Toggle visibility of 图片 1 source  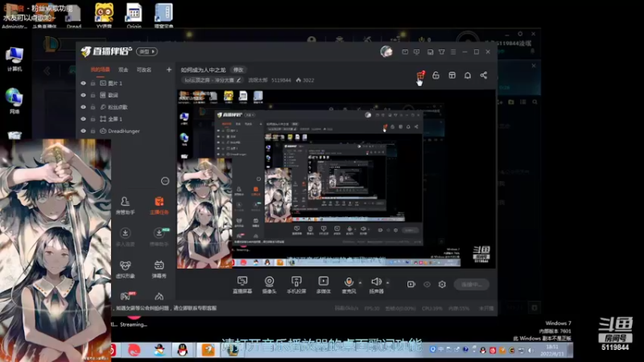(x=84, y=84)
